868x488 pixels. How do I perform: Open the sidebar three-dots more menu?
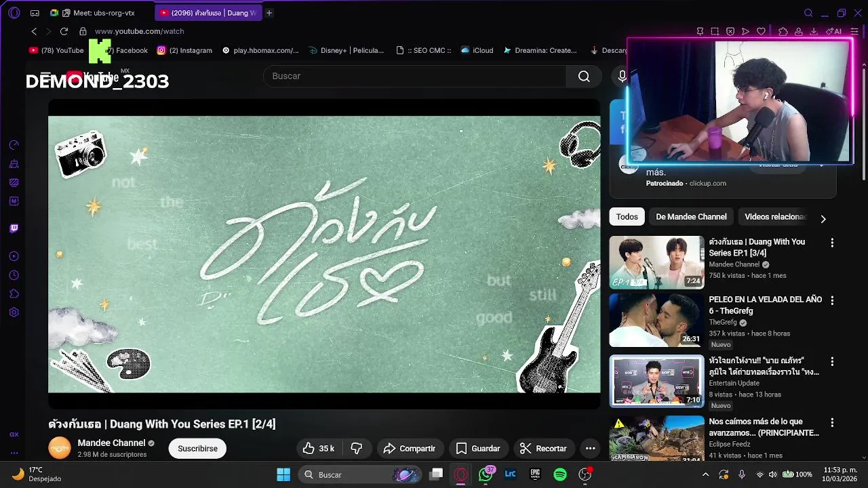[14, 453]
